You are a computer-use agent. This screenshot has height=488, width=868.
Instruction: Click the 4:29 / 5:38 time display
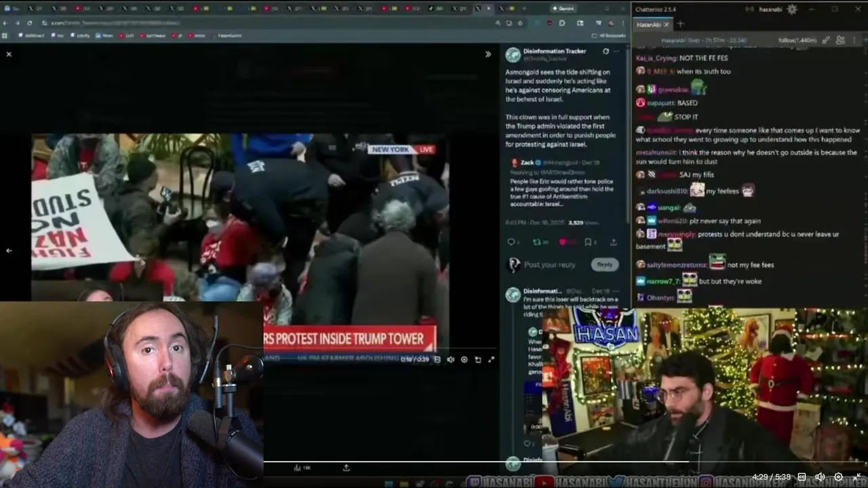point(772,477)
